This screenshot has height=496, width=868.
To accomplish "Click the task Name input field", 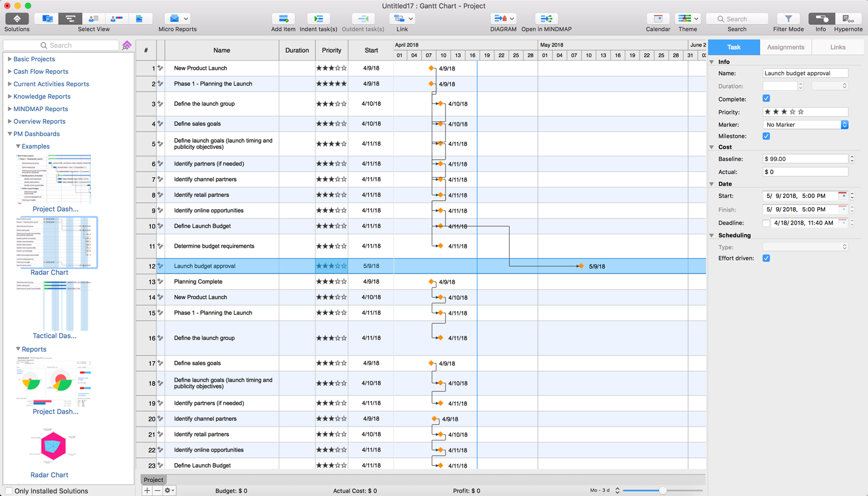I will click(805, 74).
